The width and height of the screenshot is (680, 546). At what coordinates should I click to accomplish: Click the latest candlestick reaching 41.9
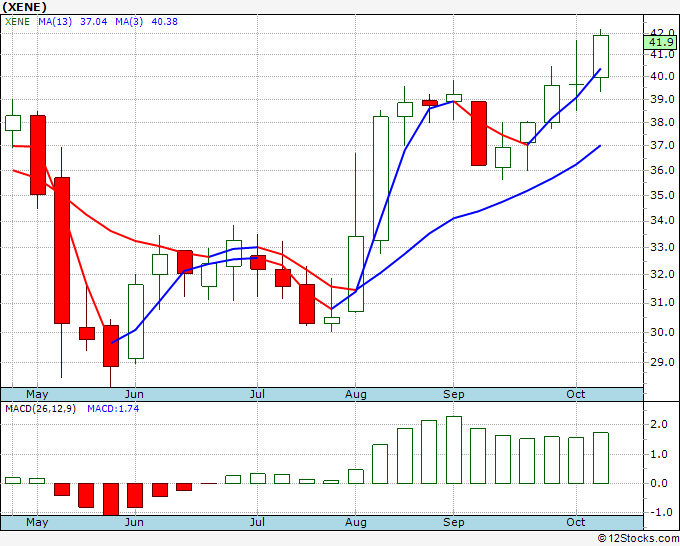601,56
